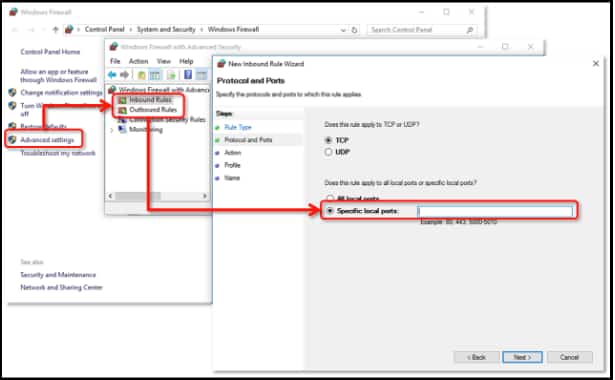Click the shield icon beside Change notification settings
The image size is (615, 380).
tap(12, 93)
